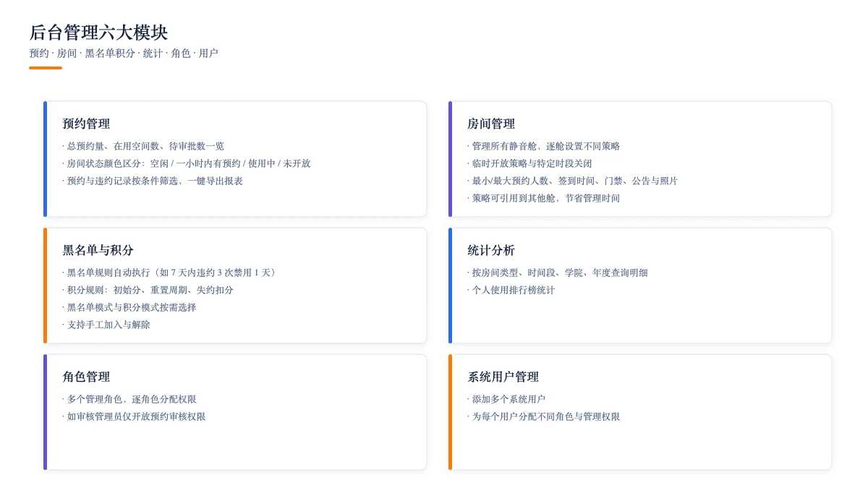Screen dimensions: 868x488
Task: Click the line 策略可引用到其他舱，节省管理时间
Action: [544, 198]
